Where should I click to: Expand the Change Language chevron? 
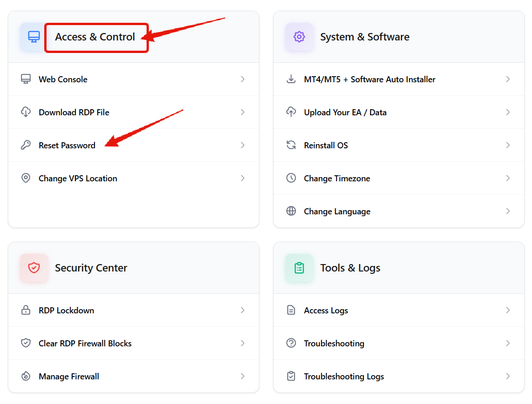[x=508, y=211]
